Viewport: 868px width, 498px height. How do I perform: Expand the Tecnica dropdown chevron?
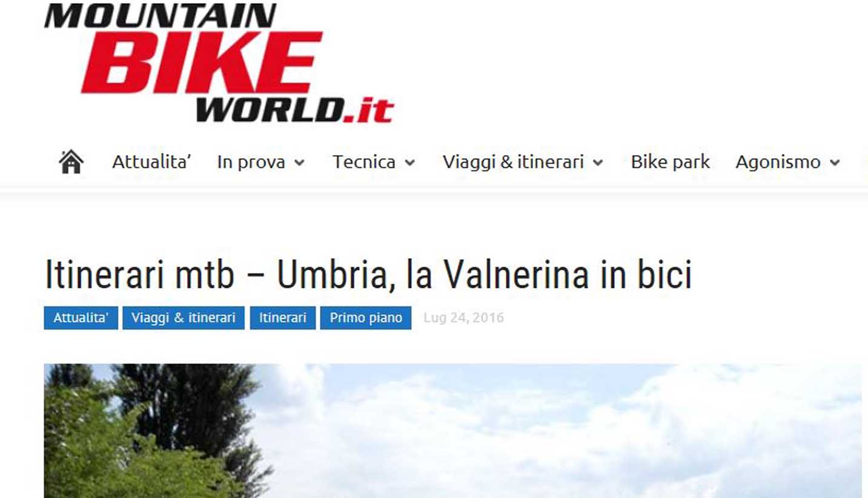[x=409, y=162]
